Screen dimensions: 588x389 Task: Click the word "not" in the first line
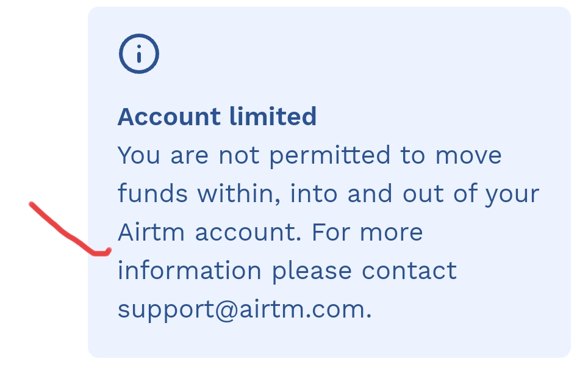pyautogui.click(x=240, y=155)
